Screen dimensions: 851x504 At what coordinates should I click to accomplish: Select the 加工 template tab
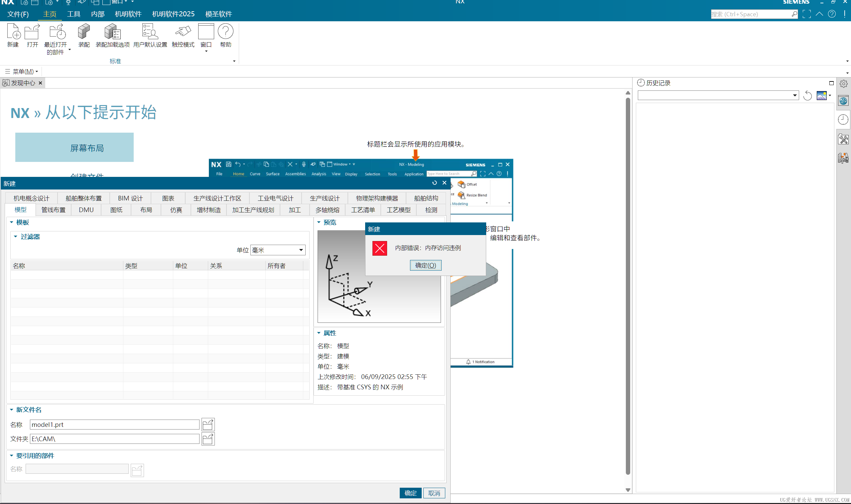295,210
